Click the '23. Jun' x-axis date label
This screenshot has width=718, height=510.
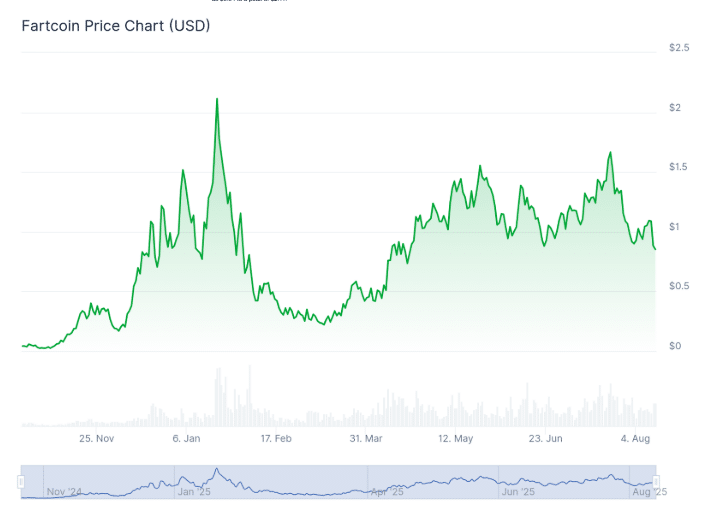[x=545, y=439]
